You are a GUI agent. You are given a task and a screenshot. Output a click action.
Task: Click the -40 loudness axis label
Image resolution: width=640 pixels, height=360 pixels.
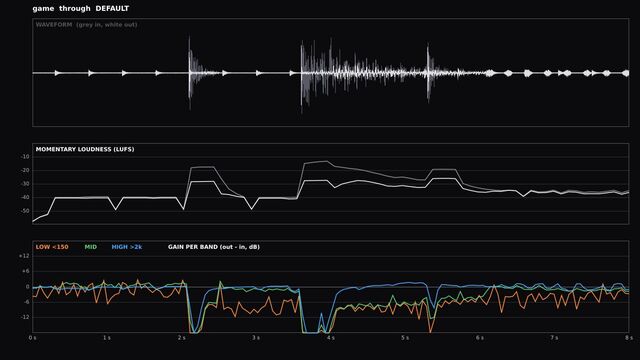point(25,198)
